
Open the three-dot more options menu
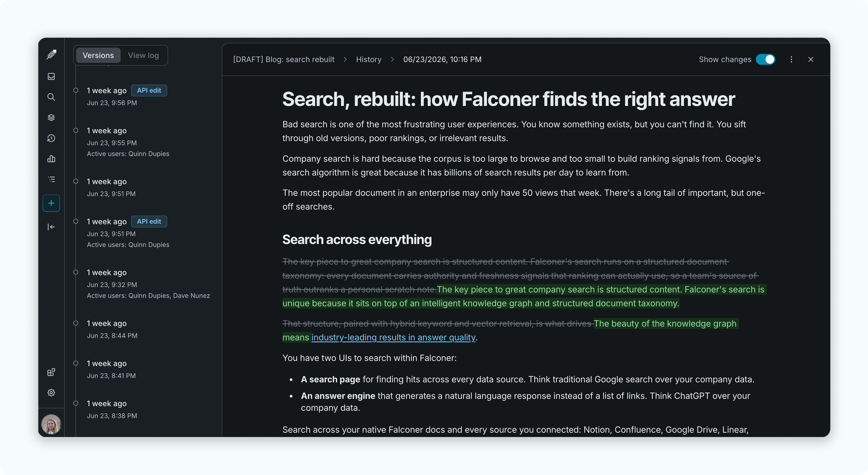(x=791, y=60)
